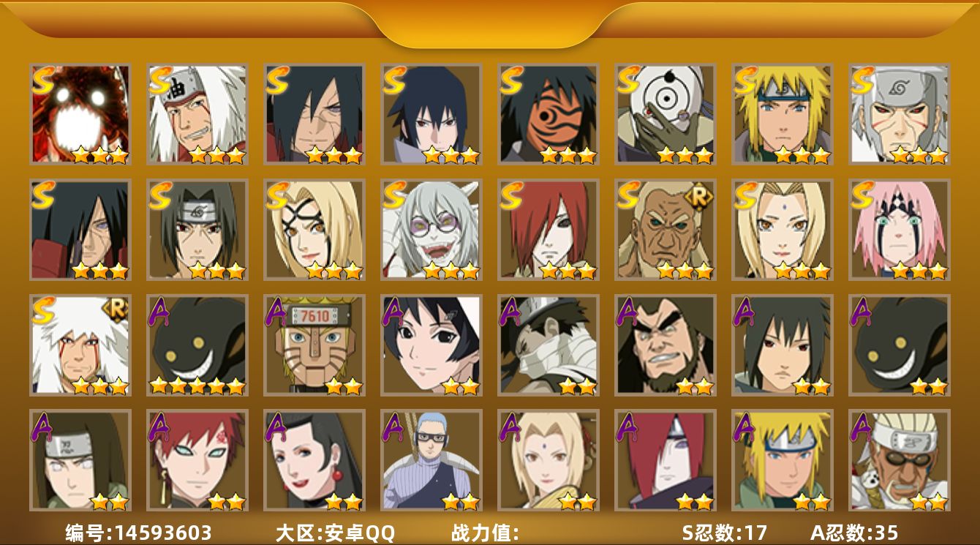
Task: Click the bandaged face A-rank character
Action: point(548,345)
